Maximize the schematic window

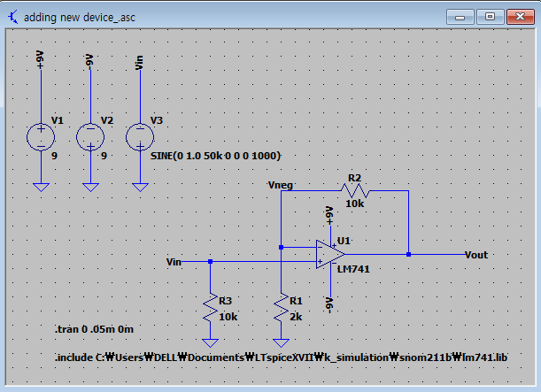[x=490, y=17]
